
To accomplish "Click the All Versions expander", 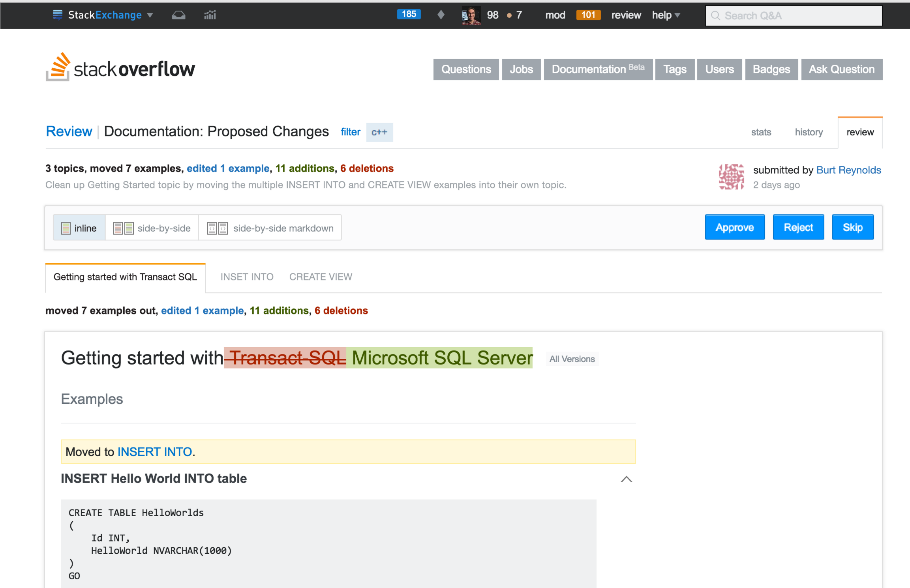I will click(572, 359).
